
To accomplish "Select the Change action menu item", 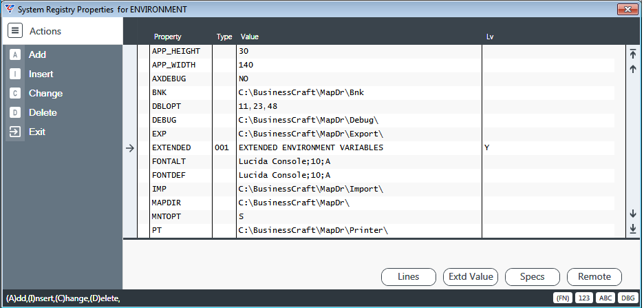I will tap(45, 93).
